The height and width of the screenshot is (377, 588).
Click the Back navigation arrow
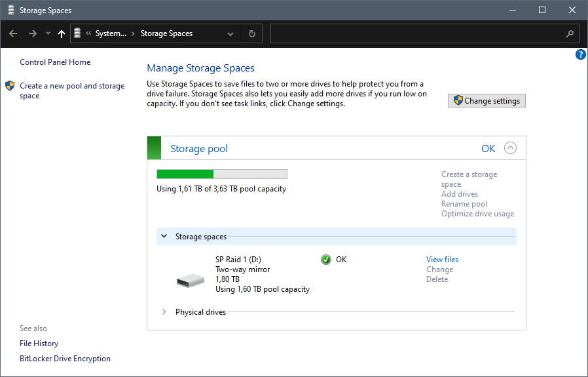coord(13,33)
